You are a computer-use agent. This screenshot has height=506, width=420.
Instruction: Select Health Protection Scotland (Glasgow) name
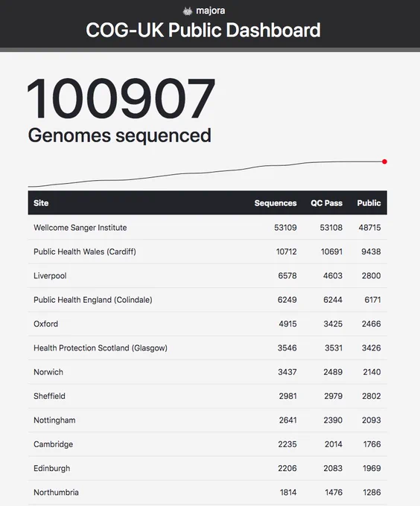tap(101, 348)
